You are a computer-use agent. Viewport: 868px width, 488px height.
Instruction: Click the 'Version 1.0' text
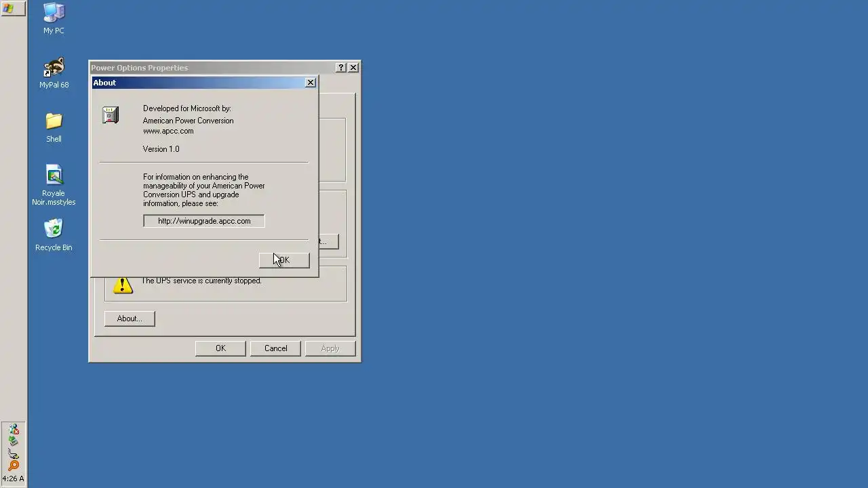161,149
